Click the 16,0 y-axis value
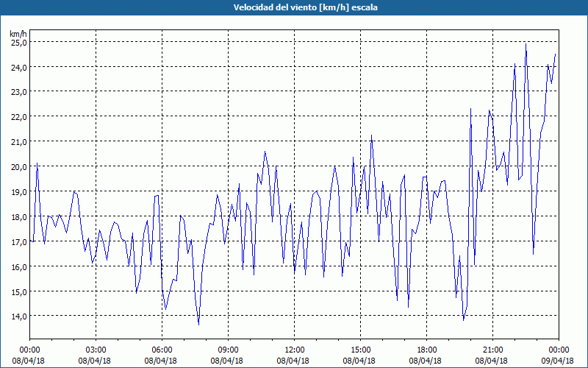Viewport: 588px width, 368px height. point(18,267)
